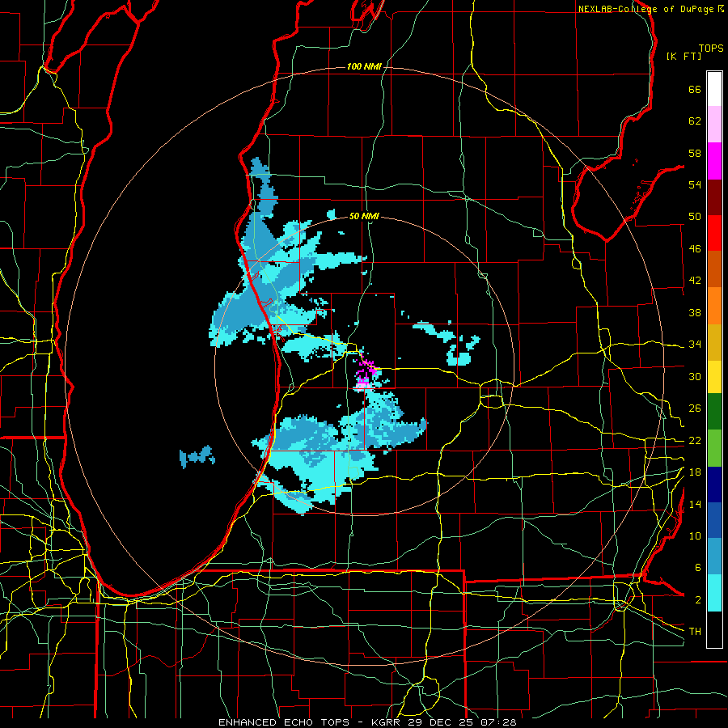Click the dark red 54 kft legend swatch
The image size is (728, 728).
[714, 197]
